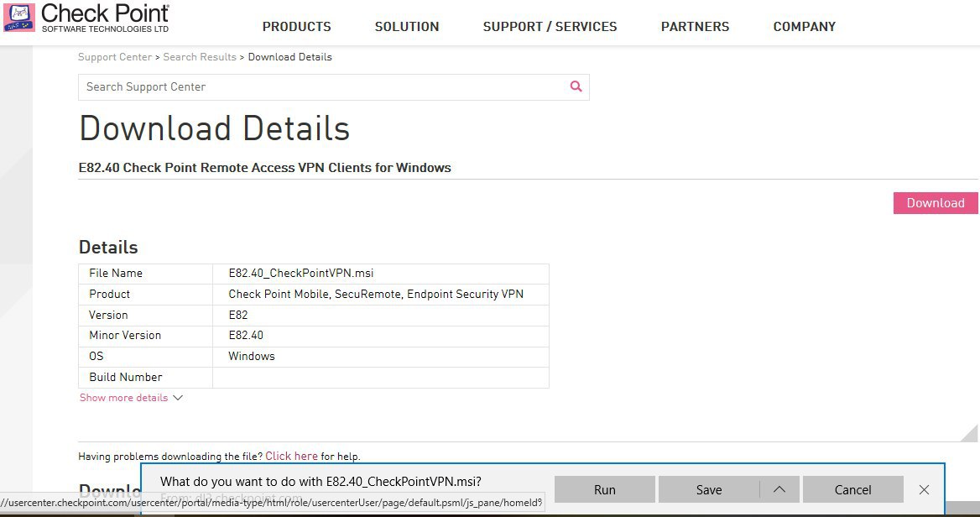Click the Check Point logo

click(86, 18)
